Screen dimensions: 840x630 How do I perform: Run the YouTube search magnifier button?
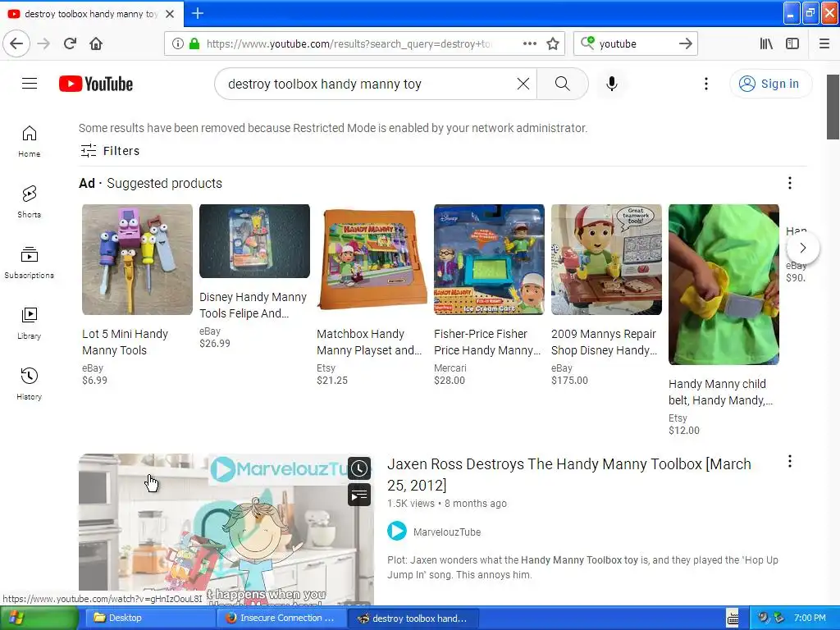point(563,84)
